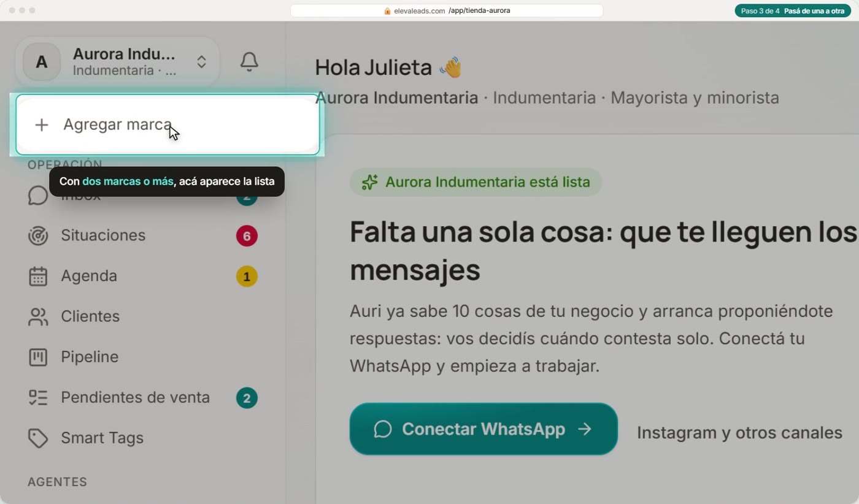Click the Aurora Indumentaria está lista badge

tap(476, 182)
